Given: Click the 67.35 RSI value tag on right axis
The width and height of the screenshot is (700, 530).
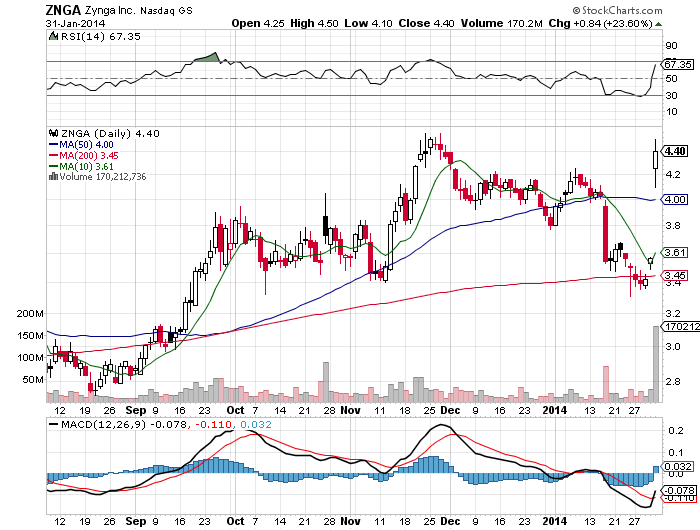Looking at the screenshot, I should [678, 64].
